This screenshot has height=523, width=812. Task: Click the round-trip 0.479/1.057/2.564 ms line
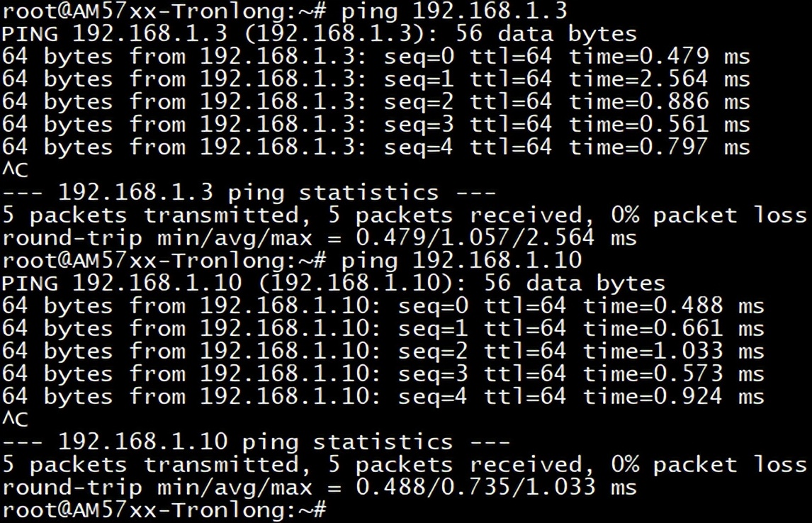point(319,238)
